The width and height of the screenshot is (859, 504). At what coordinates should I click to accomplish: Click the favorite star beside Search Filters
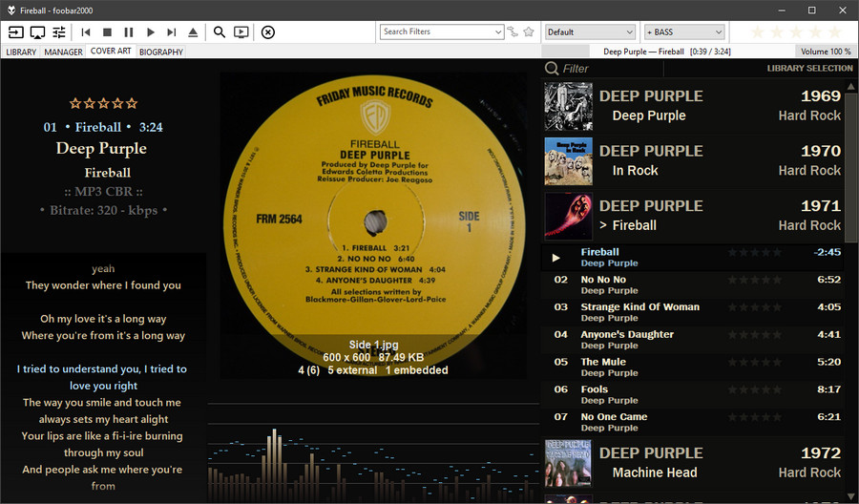coord(529,31)
